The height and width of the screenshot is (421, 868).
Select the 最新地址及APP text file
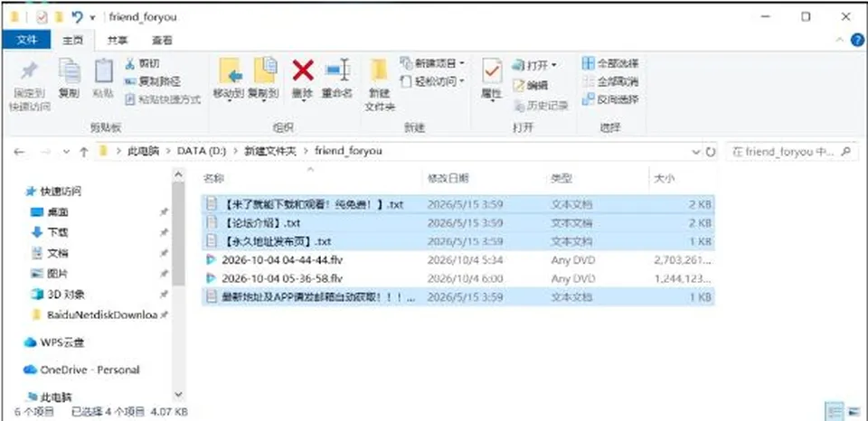[x=458, y=296]
